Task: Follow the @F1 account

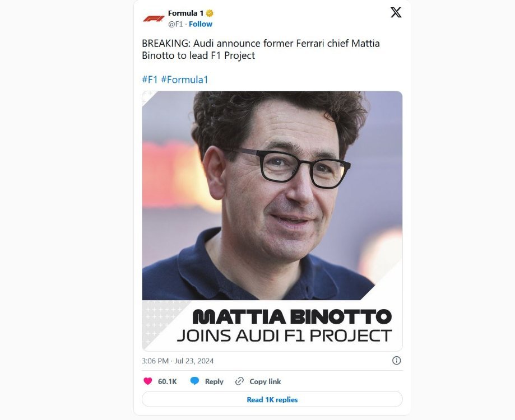Action: click(201, 24)
